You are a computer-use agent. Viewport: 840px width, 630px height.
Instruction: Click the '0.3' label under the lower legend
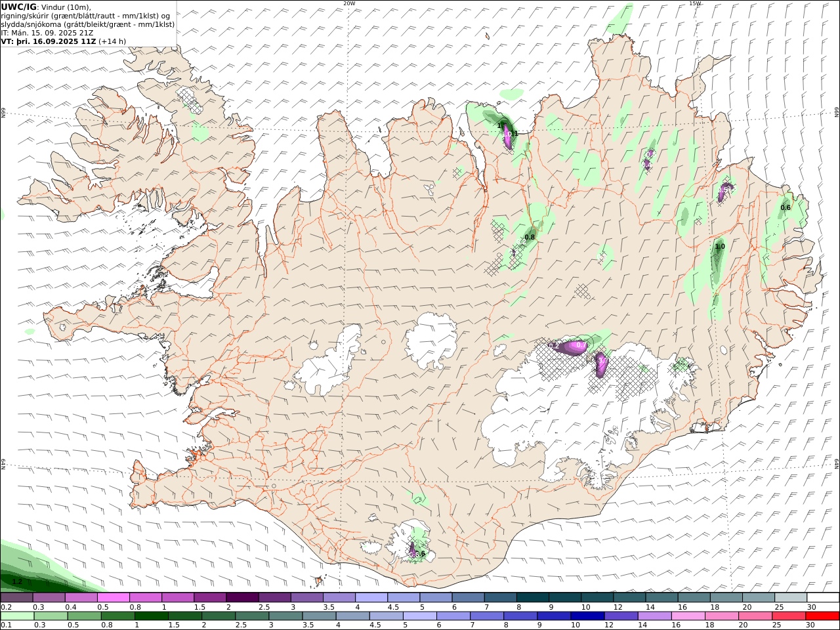click(x=40, y=625)
